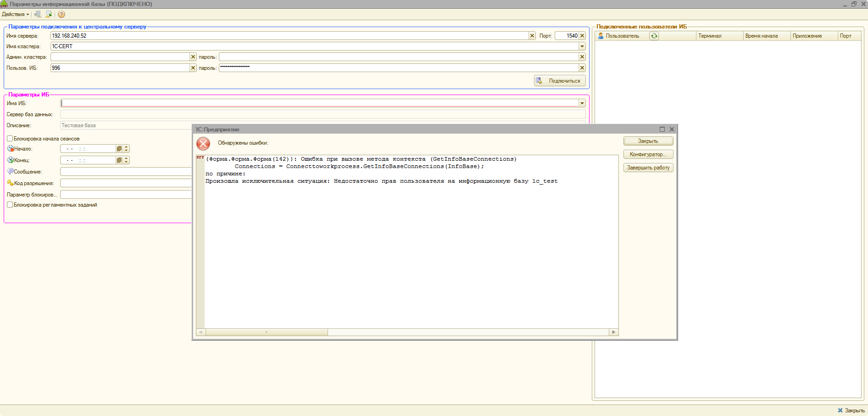Click the bottom-right Закрыть button
The width and height of the screenshot is (868, 416).
[851, 410]
